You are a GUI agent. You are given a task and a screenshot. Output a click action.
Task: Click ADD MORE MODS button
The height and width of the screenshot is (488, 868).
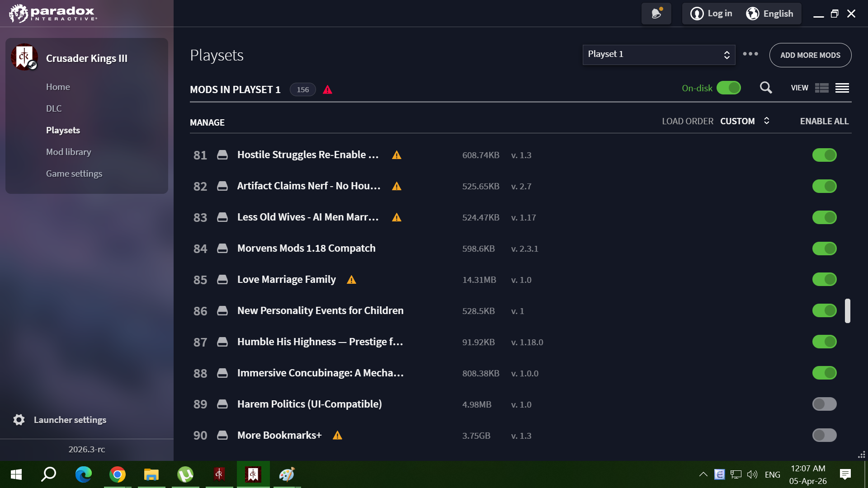(810, 55)
